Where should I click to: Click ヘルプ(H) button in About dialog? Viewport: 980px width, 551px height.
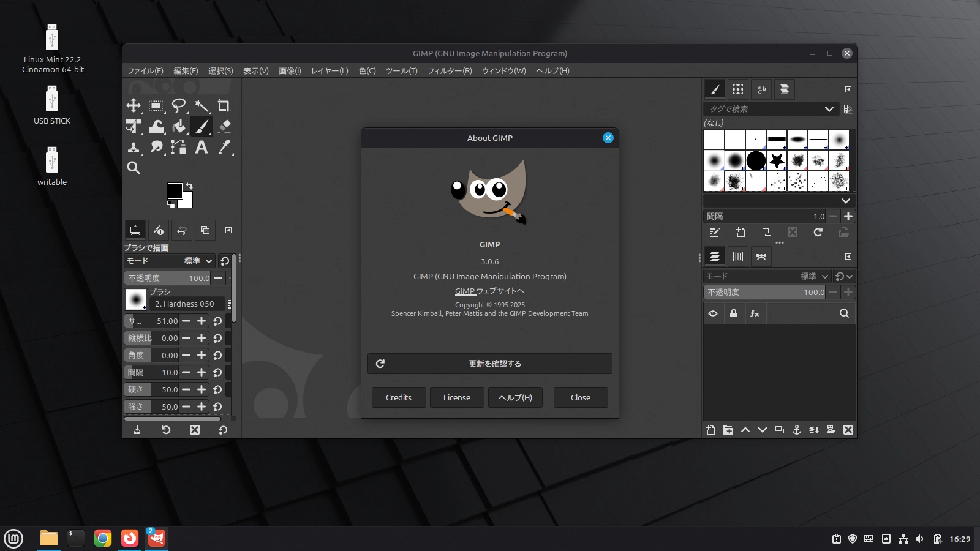[x=515, y=397]
